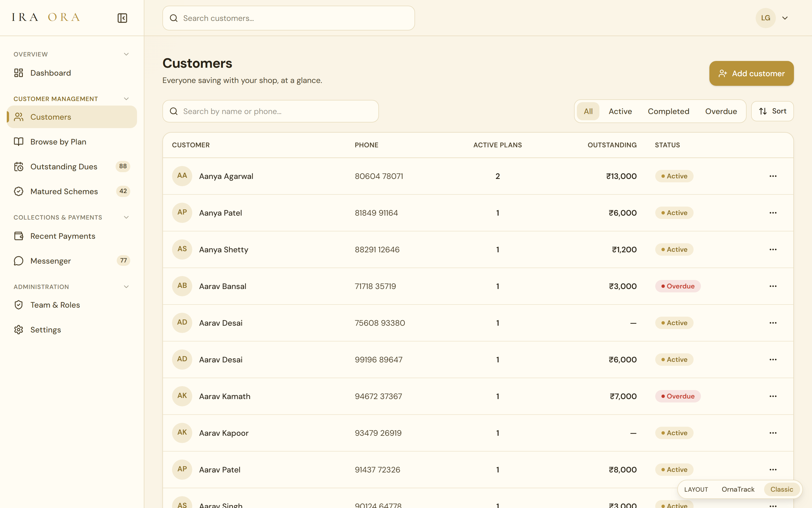The width and height of the screenshot is (812, 508).
Task: Open Matured Schemes page
Action: pyautogui.click(x=72, y=192)
